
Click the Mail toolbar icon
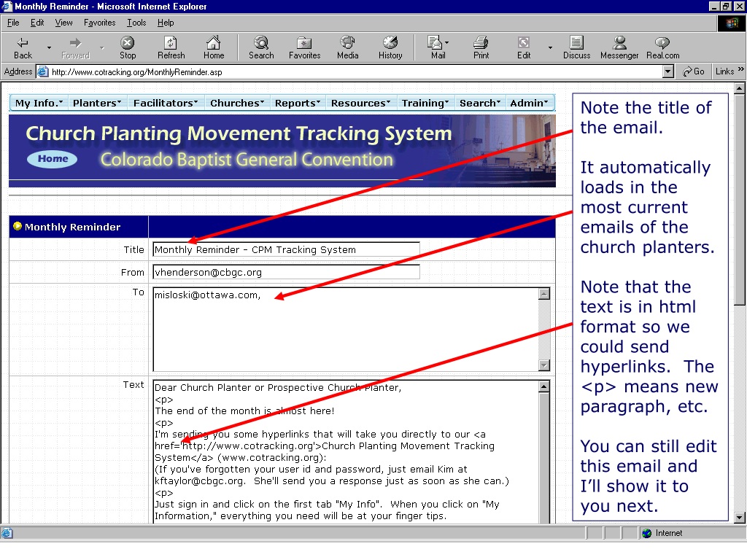pos(435,47)
